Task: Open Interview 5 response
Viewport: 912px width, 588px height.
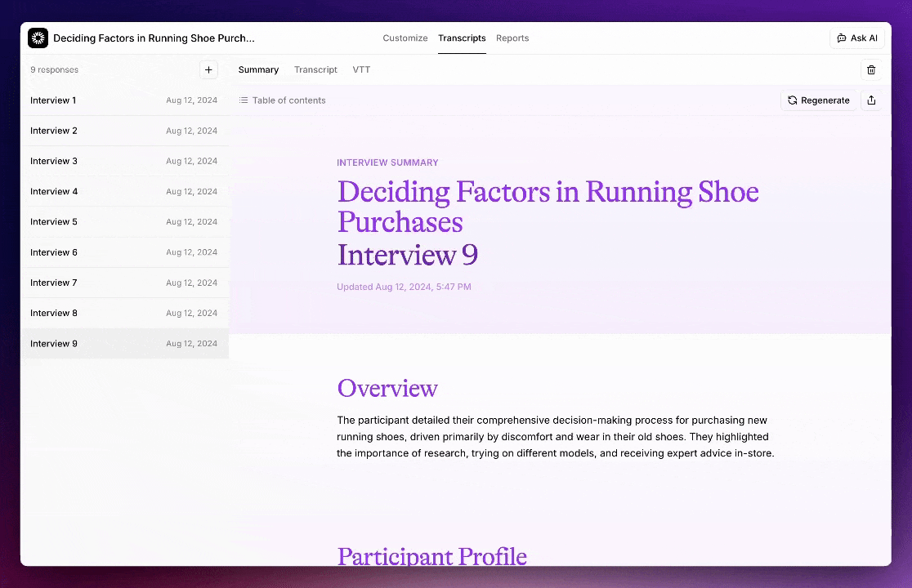Action: [x=124, y=222]
